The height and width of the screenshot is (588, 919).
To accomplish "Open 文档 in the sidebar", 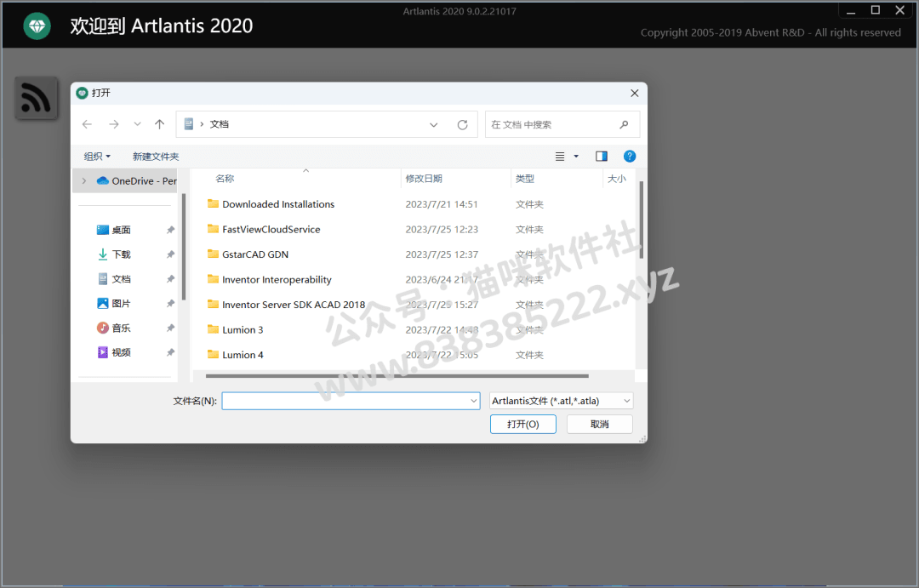I will 114,279.
